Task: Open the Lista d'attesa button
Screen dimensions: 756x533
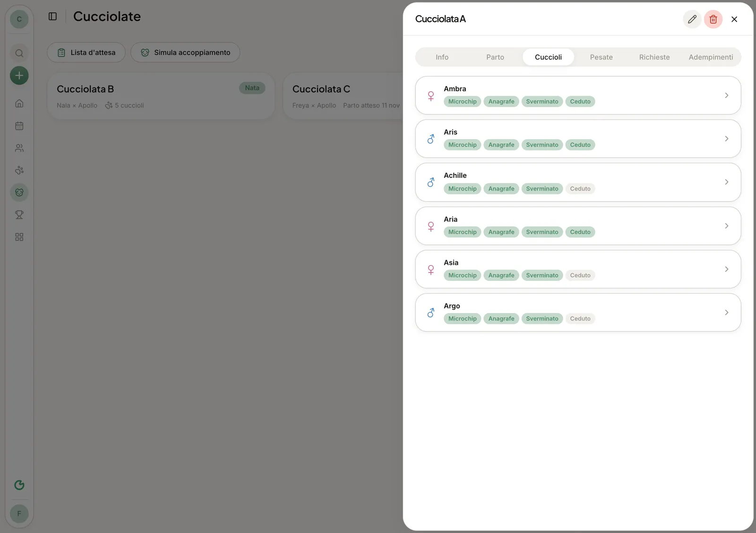Action: (x=86, y=52)
